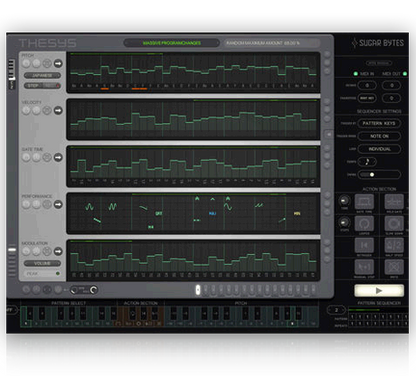Toggle the Peak indicator under Modulation
The height and width of the screenshot is (376, 416).
tap(58, 274)
